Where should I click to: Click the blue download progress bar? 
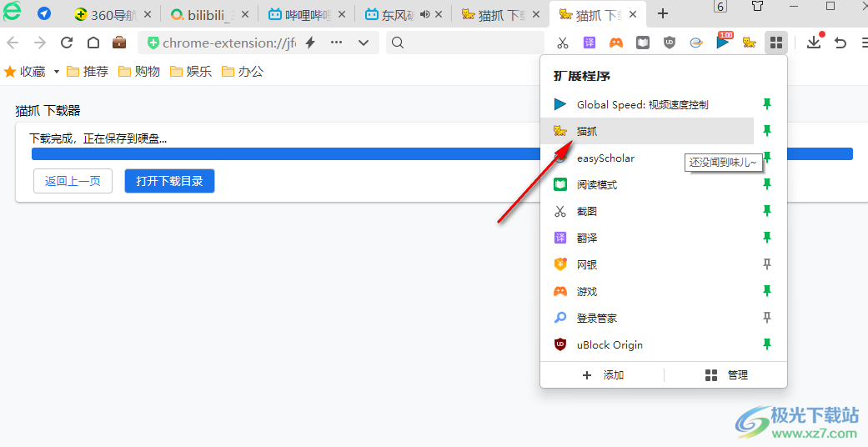tap(442, 154)
